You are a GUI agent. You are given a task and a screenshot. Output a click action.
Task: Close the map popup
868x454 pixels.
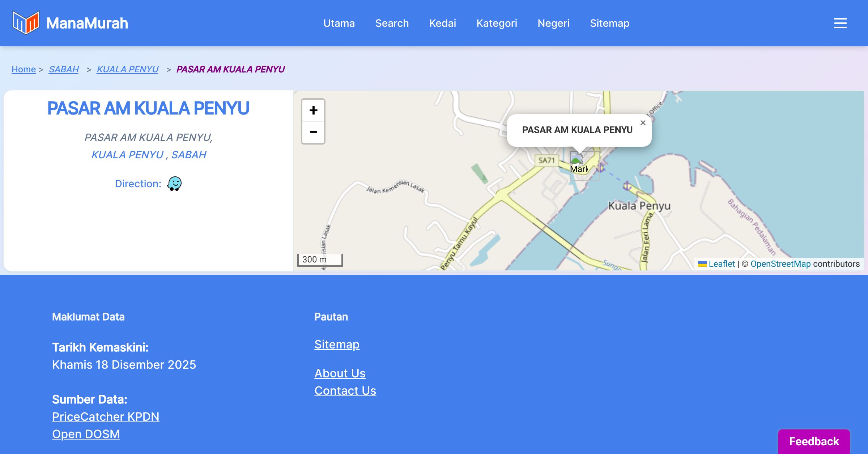pos(643,123)
